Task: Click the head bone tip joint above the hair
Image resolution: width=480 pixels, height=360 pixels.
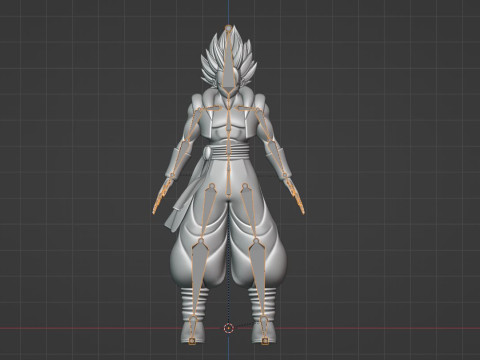Action: pyautogui.click(x=228, y=28)
